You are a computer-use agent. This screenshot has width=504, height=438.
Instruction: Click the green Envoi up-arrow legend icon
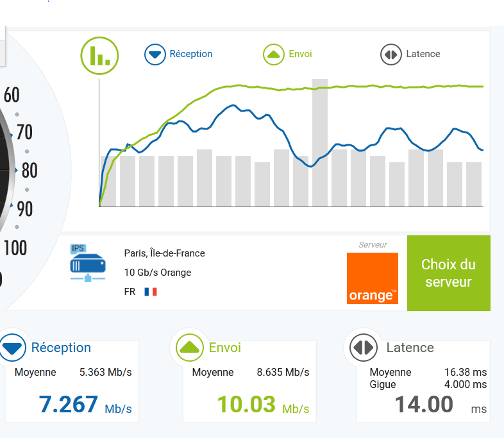[274, 55]
